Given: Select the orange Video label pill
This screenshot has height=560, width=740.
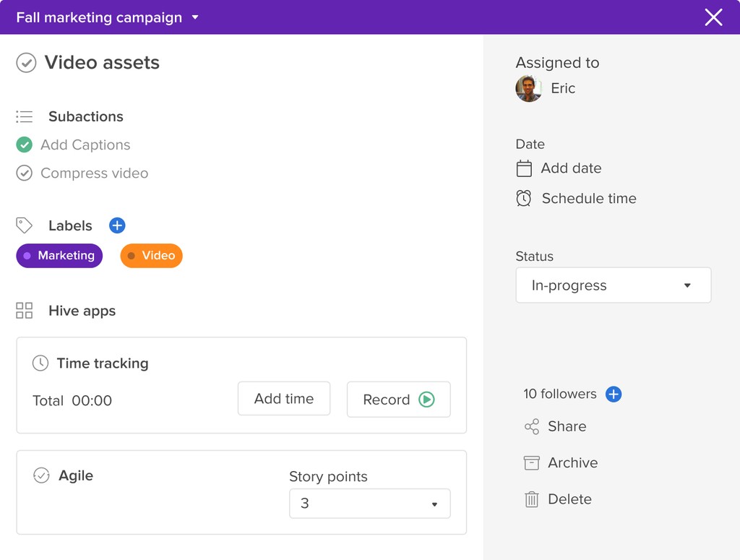Looking at the screenshot, I should (152, 256).
